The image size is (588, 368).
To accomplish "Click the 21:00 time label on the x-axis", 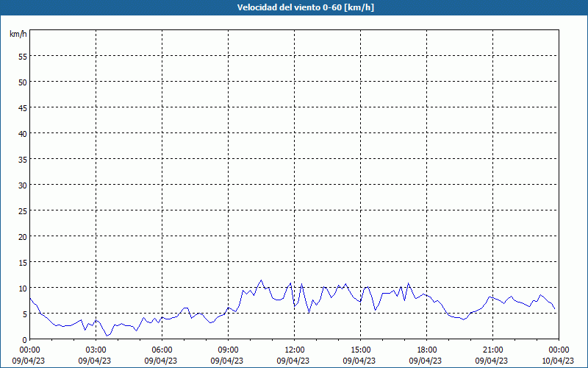I will pos(492,350).
